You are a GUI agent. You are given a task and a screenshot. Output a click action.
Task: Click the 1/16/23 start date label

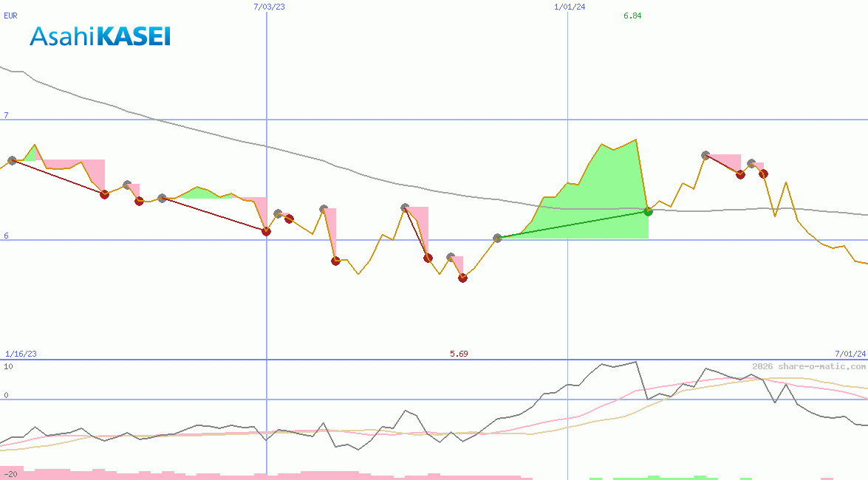(21, 354)
